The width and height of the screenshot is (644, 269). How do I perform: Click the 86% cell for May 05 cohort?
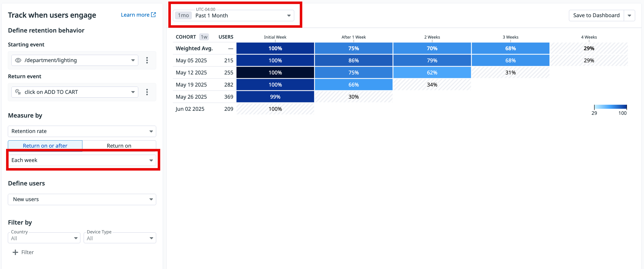click(x=353, y=61)
